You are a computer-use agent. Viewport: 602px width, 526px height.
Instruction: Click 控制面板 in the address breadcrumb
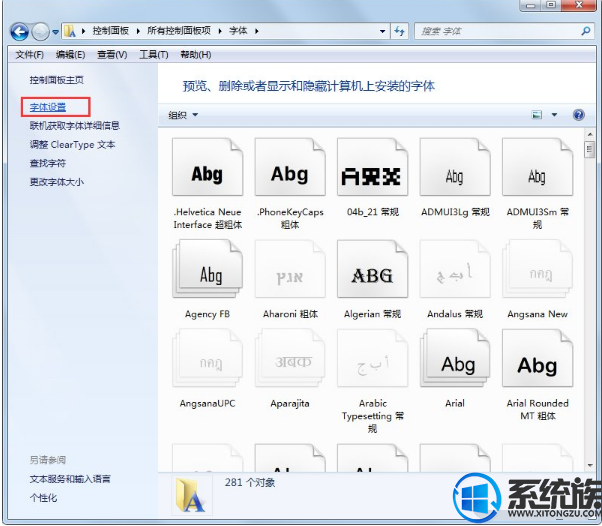(x=111, y=31)
